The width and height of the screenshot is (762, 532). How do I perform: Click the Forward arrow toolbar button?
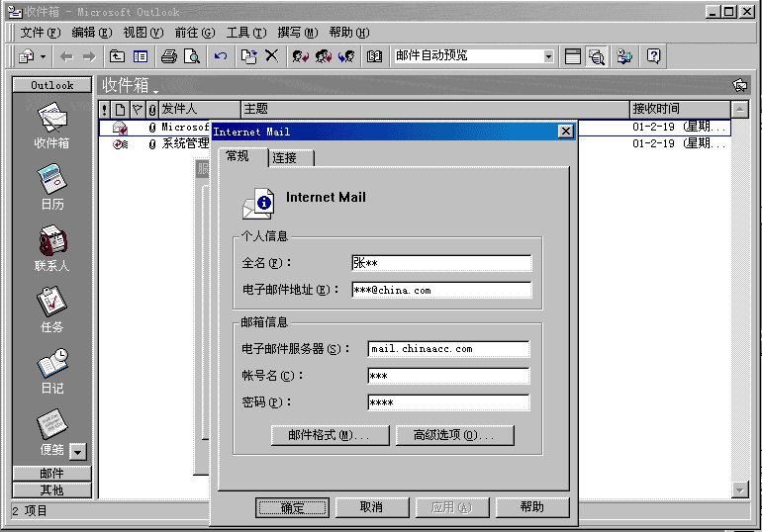pos(89,56)
